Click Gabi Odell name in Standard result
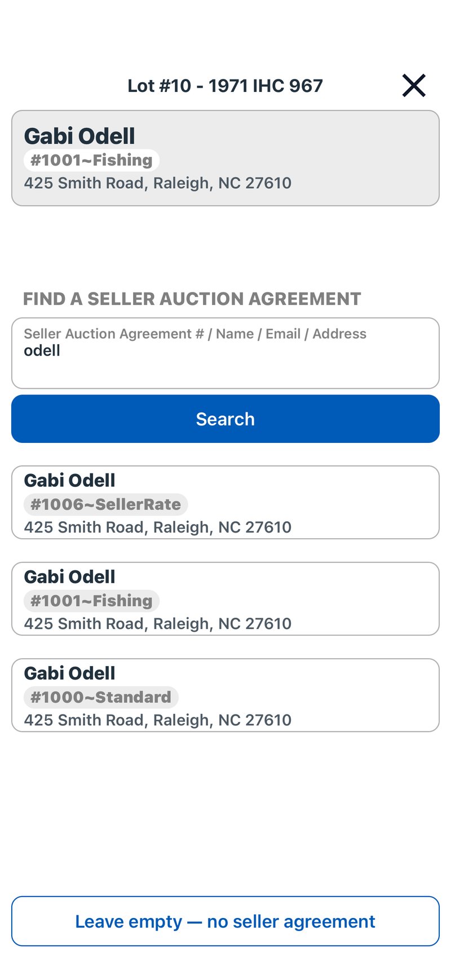 (69, 673)
